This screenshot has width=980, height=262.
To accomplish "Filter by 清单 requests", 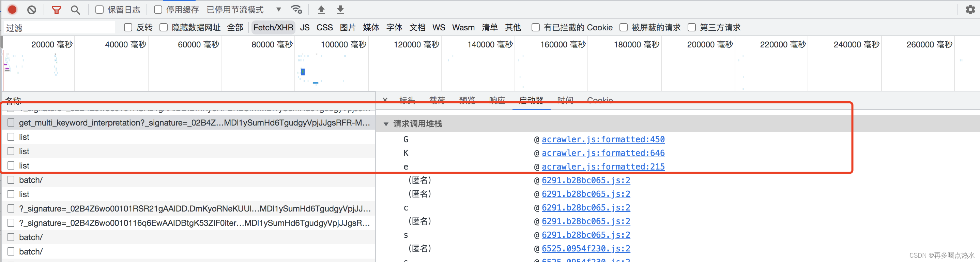I will [x=490, y=27].
